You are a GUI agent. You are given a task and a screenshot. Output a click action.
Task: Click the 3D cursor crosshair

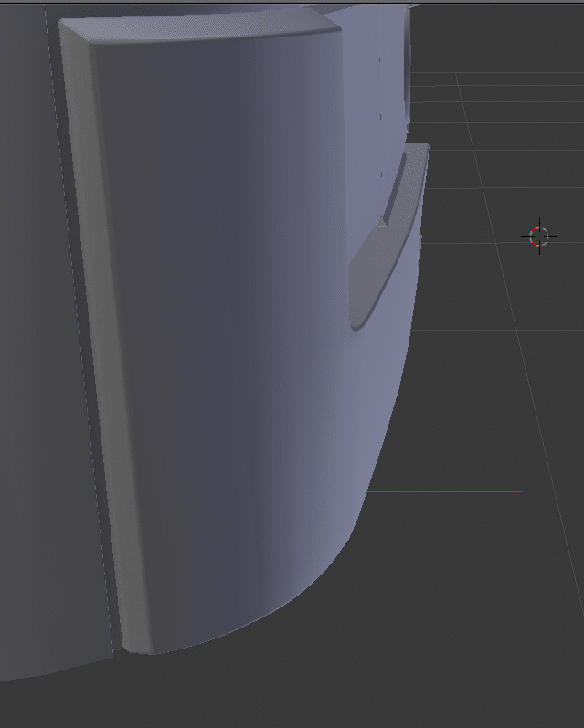coord(539,236)
